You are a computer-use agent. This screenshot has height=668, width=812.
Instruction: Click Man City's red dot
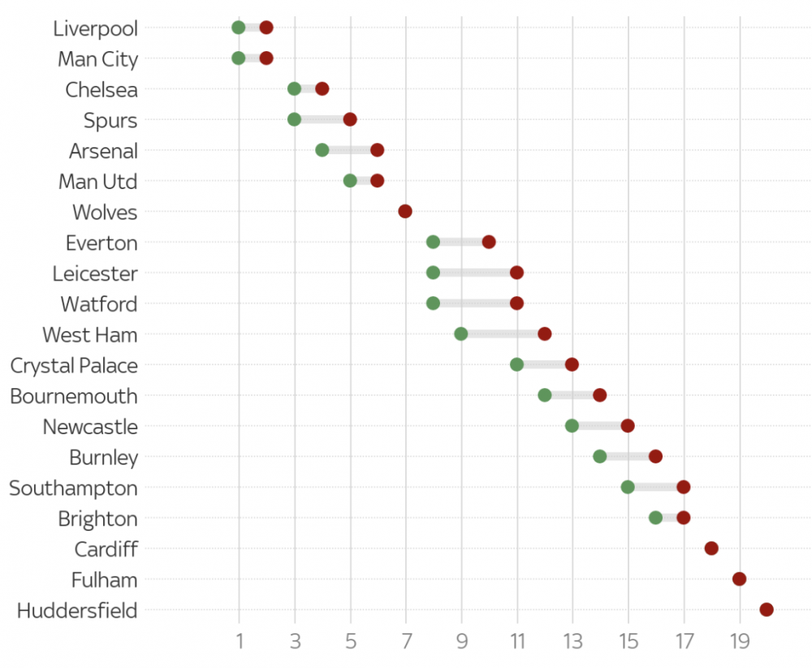tap(266, 58)
